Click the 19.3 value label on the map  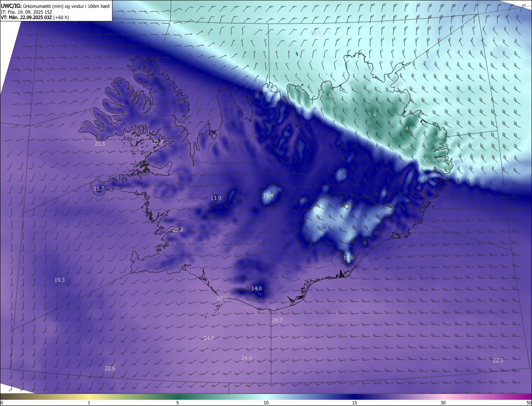[59, 280]
